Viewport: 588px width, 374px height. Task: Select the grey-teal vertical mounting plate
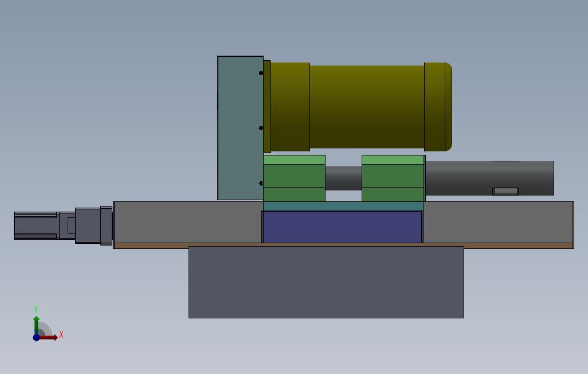(240, 128)
